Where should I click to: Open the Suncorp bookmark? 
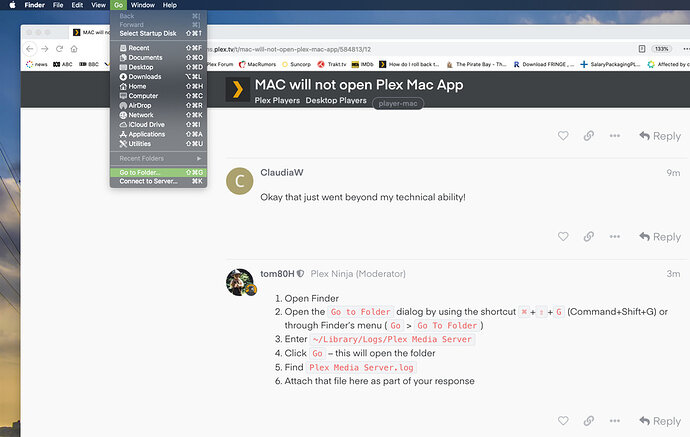[x=296, y=64]
